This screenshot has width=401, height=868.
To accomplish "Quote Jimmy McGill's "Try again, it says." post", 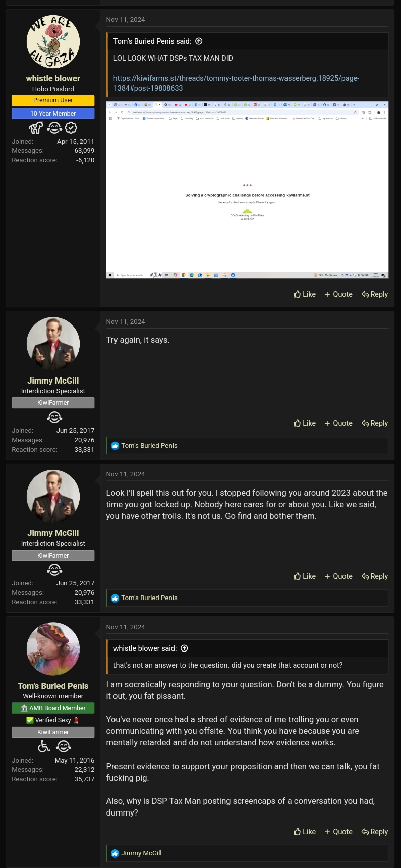I will coord(338,423).
